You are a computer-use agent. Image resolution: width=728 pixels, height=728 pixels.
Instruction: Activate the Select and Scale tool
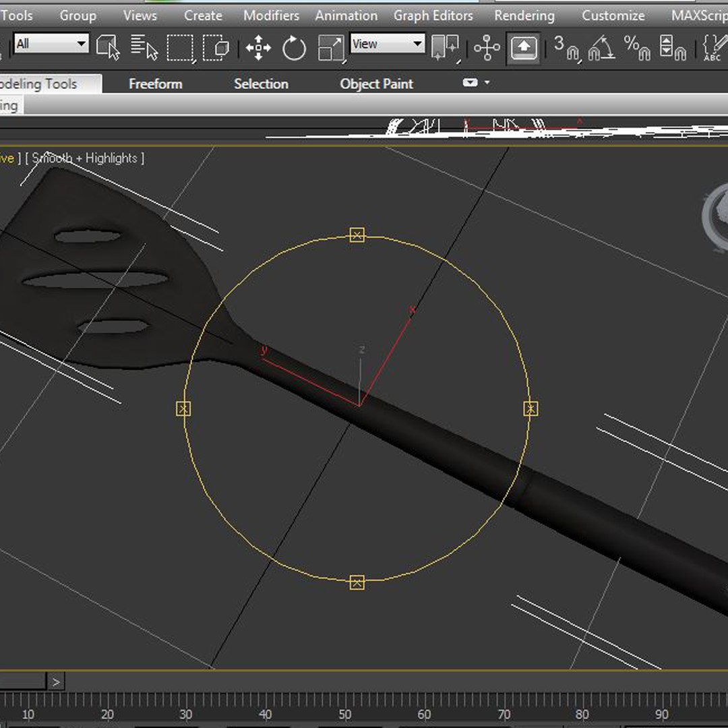click(330, 47)
